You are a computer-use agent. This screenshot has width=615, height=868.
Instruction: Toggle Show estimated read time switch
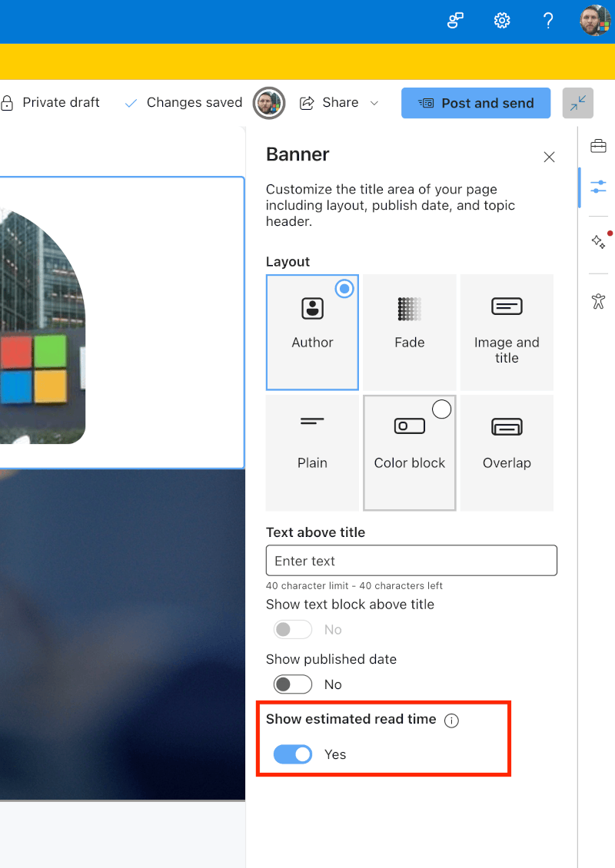tap(293, 754)
